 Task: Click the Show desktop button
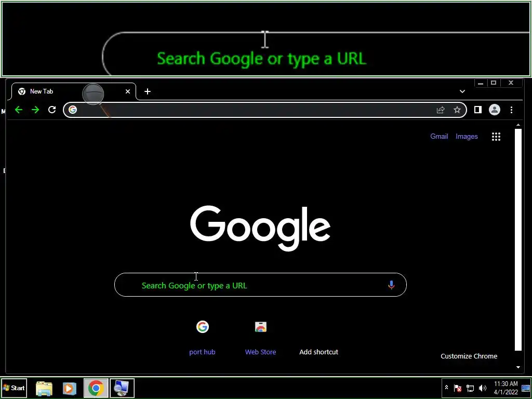coord(526,388)
